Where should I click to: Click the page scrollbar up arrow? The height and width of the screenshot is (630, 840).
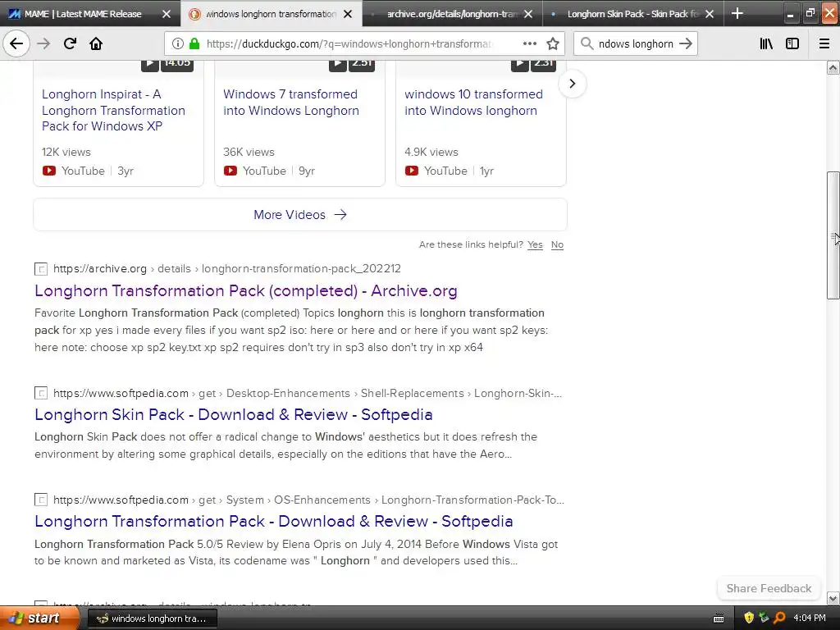pyautogui.click(x=833, y=67)
